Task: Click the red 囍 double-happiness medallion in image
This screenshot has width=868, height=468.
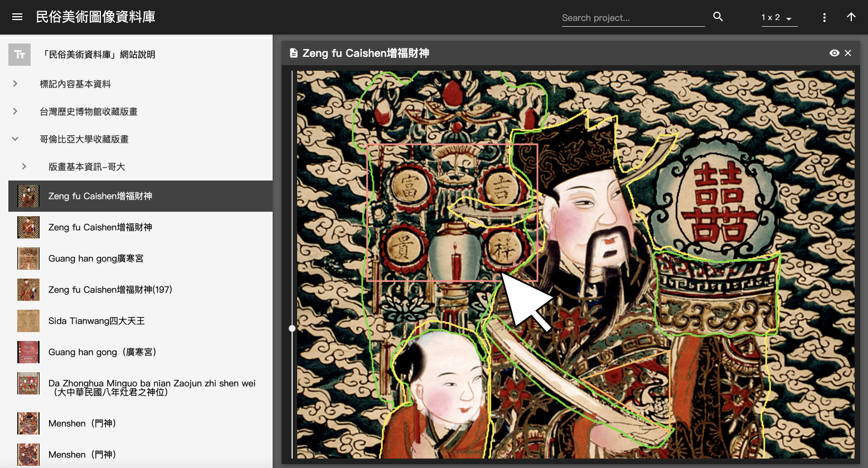Action: pos(719,202)
